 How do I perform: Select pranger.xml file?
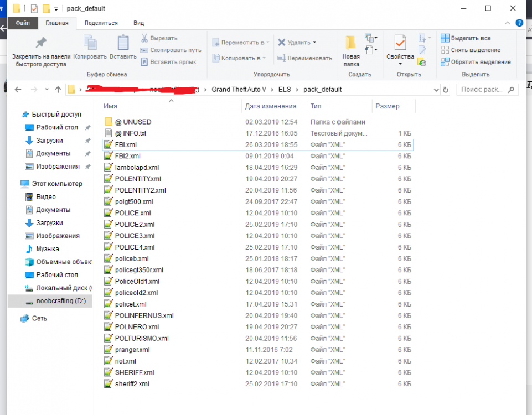tap(132, 350)
